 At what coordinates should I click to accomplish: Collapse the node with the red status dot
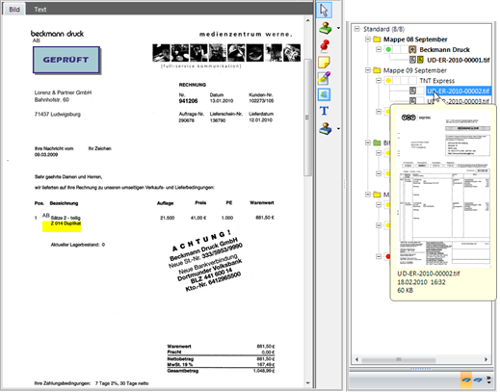[378, 256]
